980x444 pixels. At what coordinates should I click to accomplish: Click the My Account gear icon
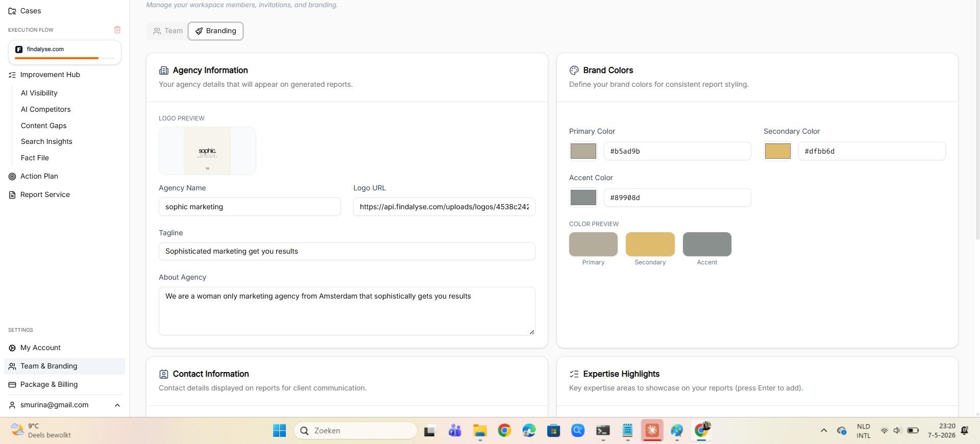click(x=12, y=348)
